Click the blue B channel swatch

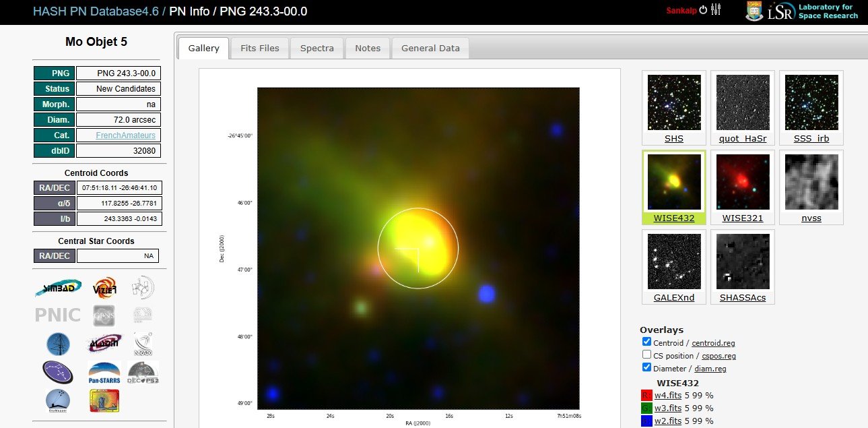pyautogui.click(x=646, y=421)
